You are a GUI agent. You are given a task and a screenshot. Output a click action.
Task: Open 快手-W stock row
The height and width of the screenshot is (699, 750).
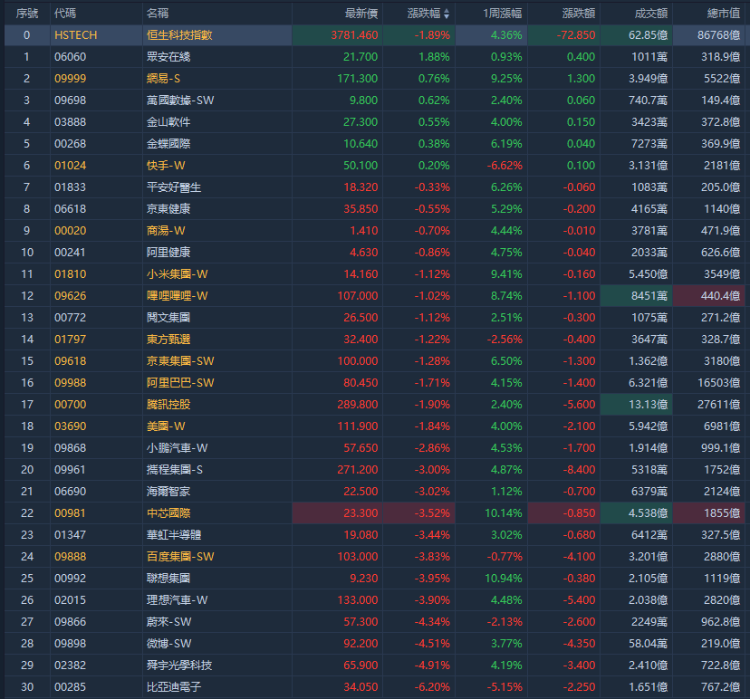pyautogui.click(x=375, y=166)
